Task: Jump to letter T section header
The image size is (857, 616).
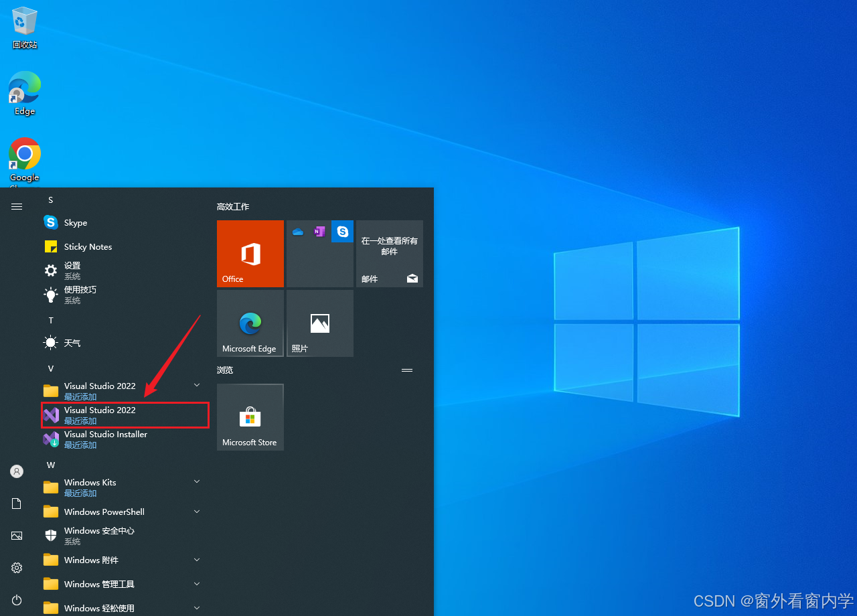Action: click(50, 320)
